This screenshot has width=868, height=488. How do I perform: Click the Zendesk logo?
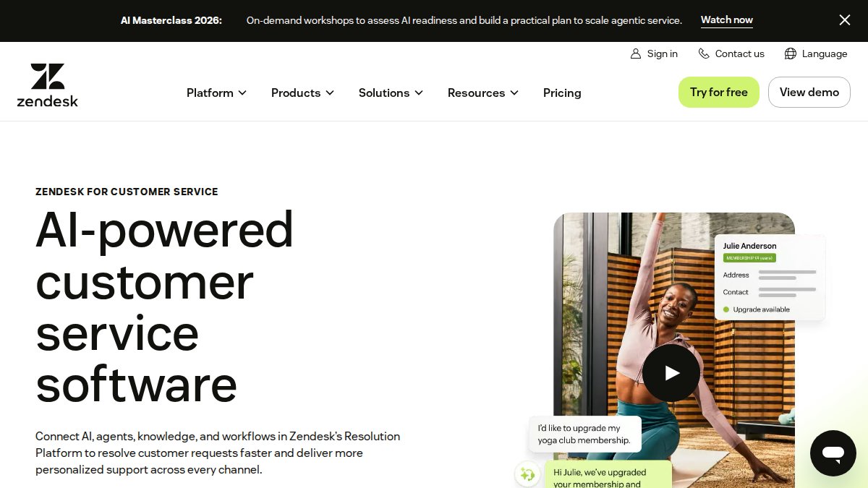(x=48, y=85)
